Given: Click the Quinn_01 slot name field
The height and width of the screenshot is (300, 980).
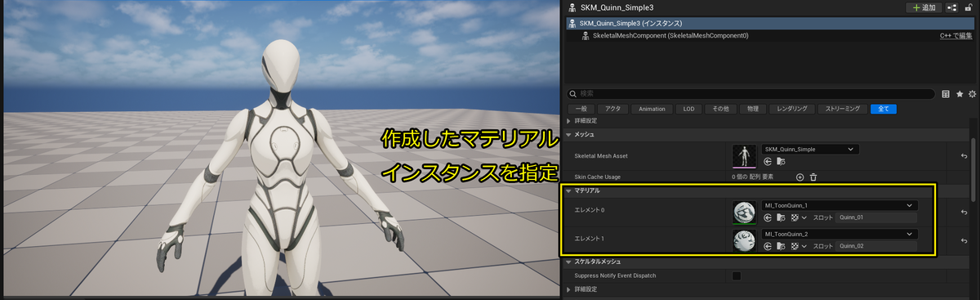Looking at the screenshot, I should point(876,217).
